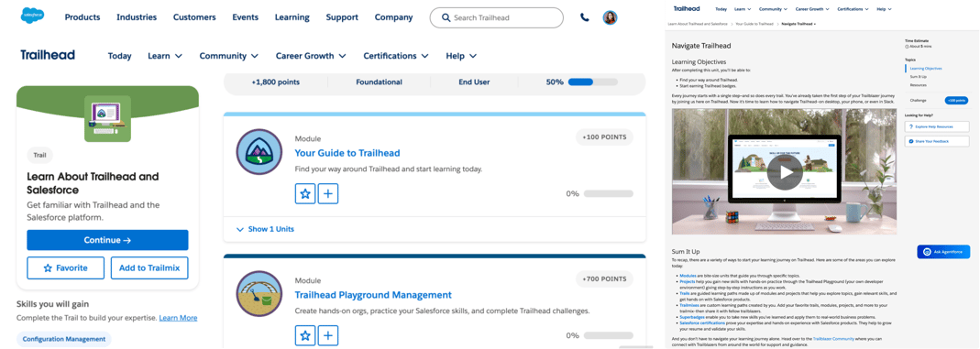Open the Your Guide to Trailhead module link
Viewport: 980px width, 349px height.
pyautogui.click(x=347, y=153)
